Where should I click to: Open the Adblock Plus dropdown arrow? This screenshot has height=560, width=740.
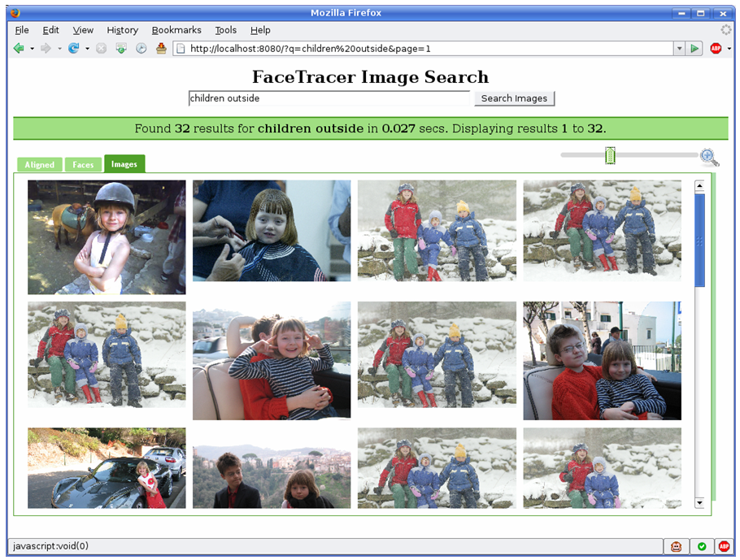point(729,49)
